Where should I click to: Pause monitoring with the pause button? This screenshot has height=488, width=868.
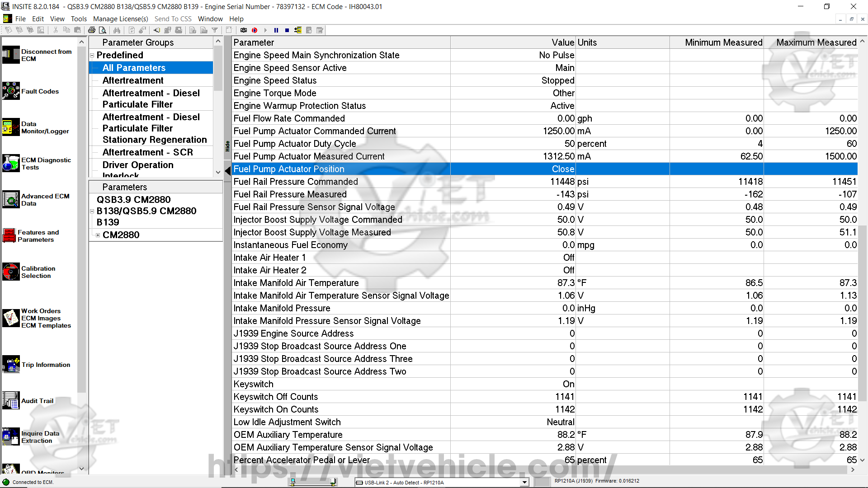point(276,30)
